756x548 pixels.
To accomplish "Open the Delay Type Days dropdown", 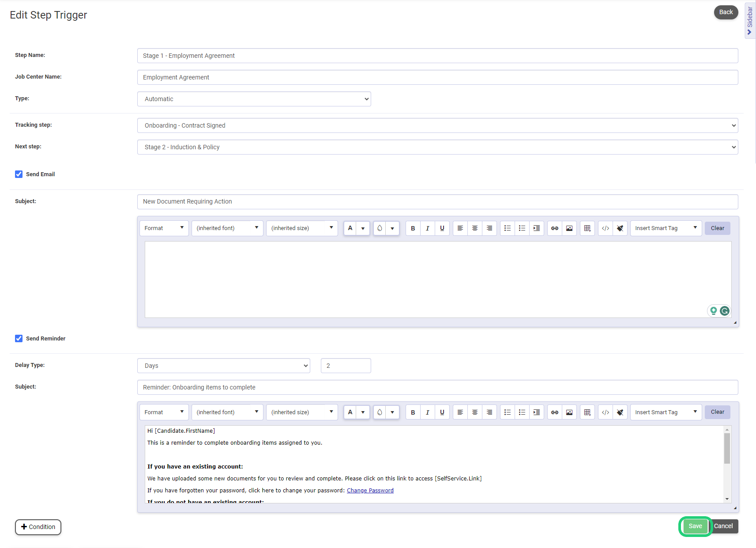I will (223, 366).
